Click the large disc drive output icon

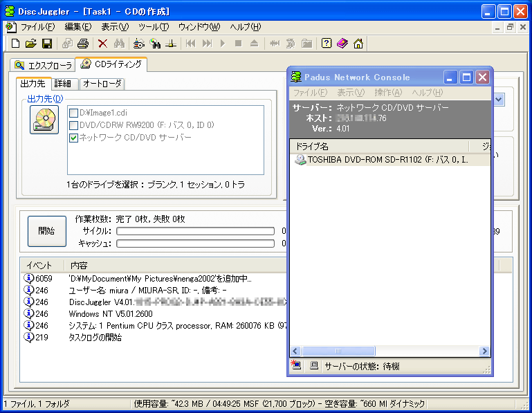44,120
